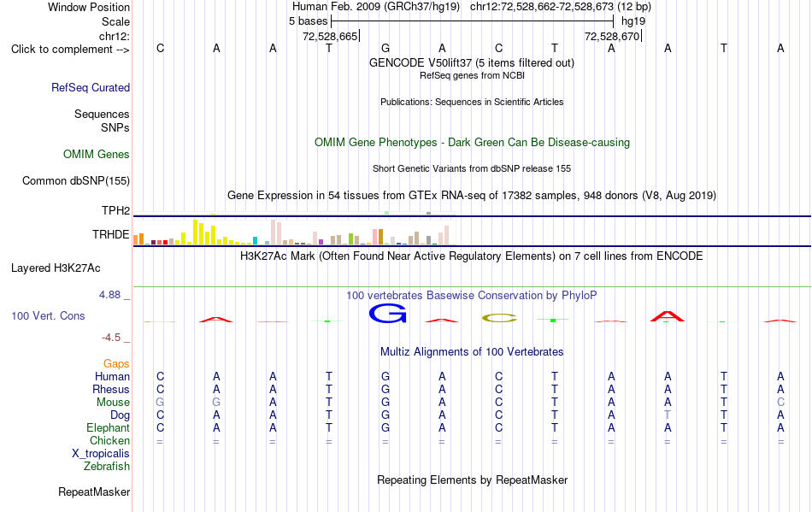Click Multiz Alignments of 100 Vertebrates title
The image size is (812, 512).
coord(472,352)
